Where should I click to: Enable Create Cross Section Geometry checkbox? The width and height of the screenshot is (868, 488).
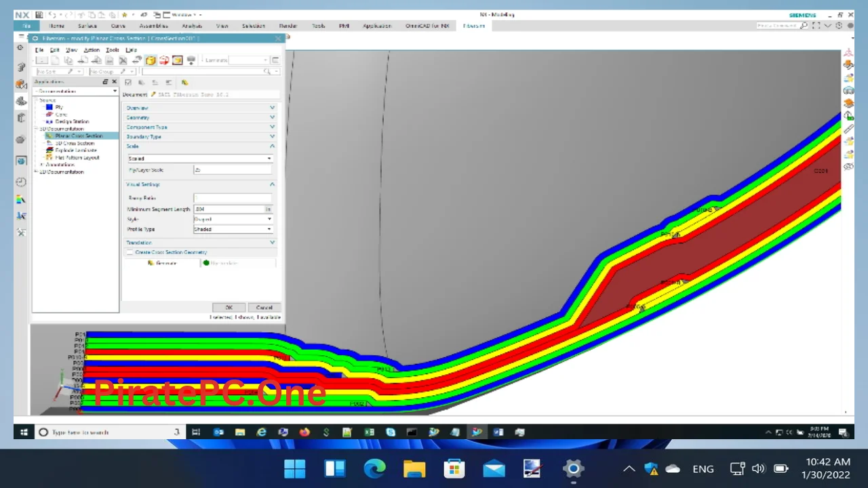pyautogui.click(x=130, y=252)
